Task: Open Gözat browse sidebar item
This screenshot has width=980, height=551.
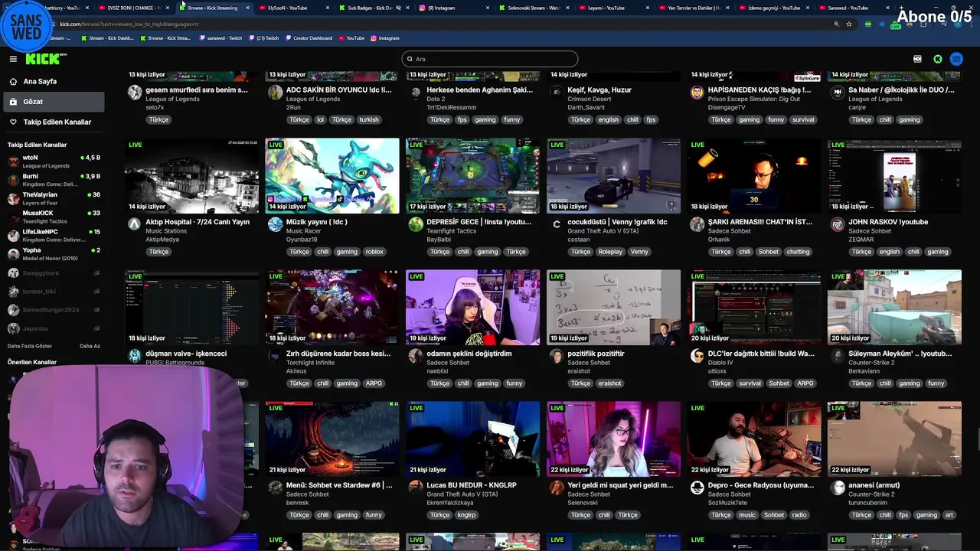Action: (54, 101)
